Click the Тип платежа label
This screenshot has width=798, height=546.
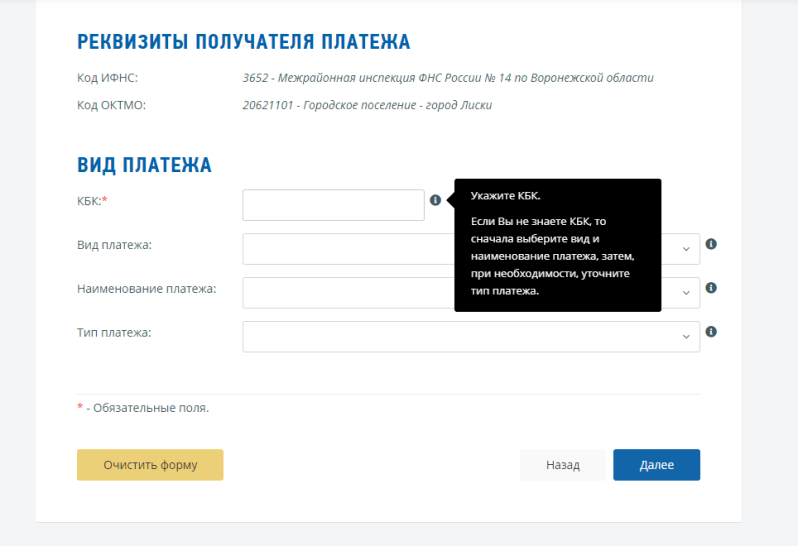(114, 332)
